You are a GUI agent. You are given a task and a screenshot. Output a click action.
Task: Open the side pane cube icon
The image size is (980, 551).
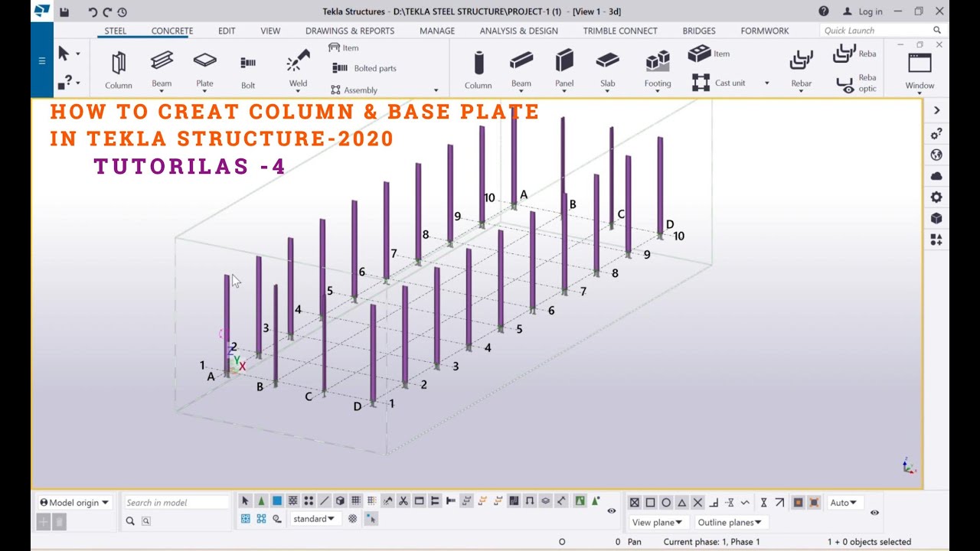(936, 218)
